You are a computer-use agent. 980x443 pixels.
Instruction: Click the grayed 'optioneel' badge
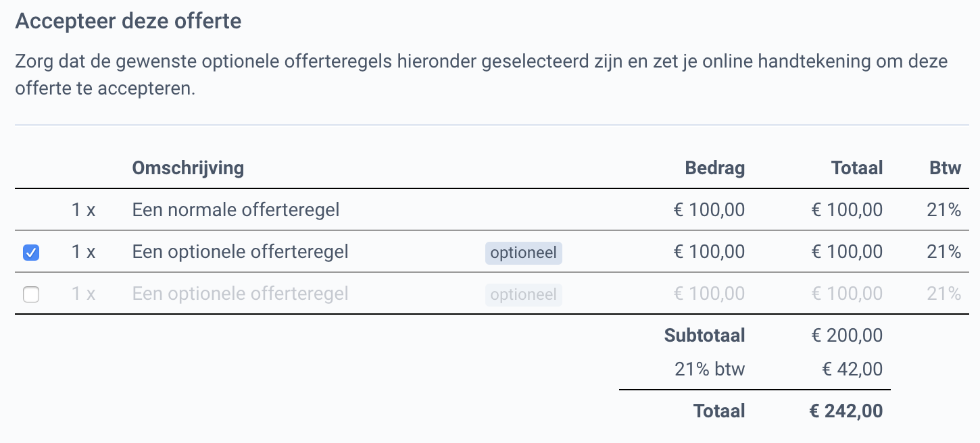tap(523, 294)
